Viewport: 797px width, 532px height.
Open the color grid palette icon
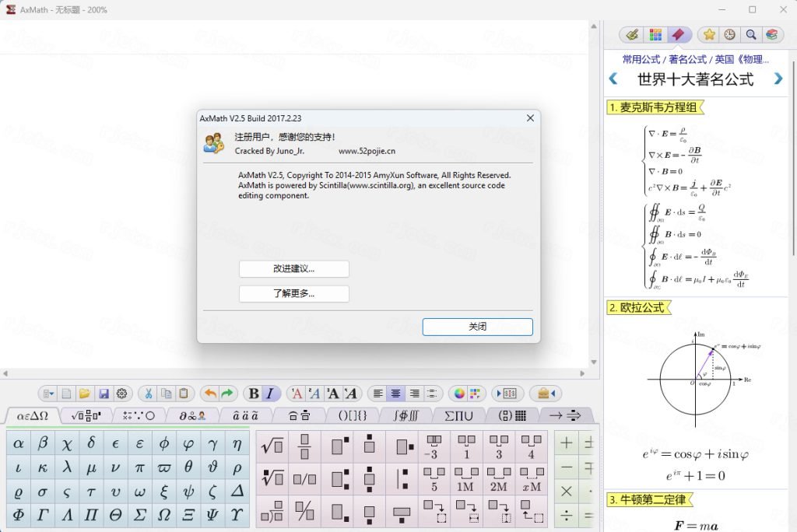[x=475, y=394]
